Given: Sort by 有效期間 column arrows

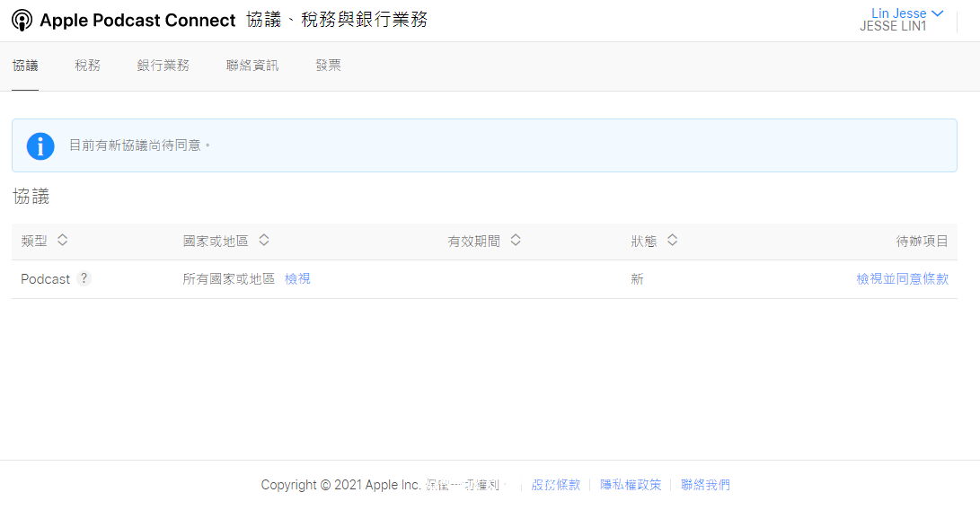Looking at the screenshot, I should coord(516,240).
